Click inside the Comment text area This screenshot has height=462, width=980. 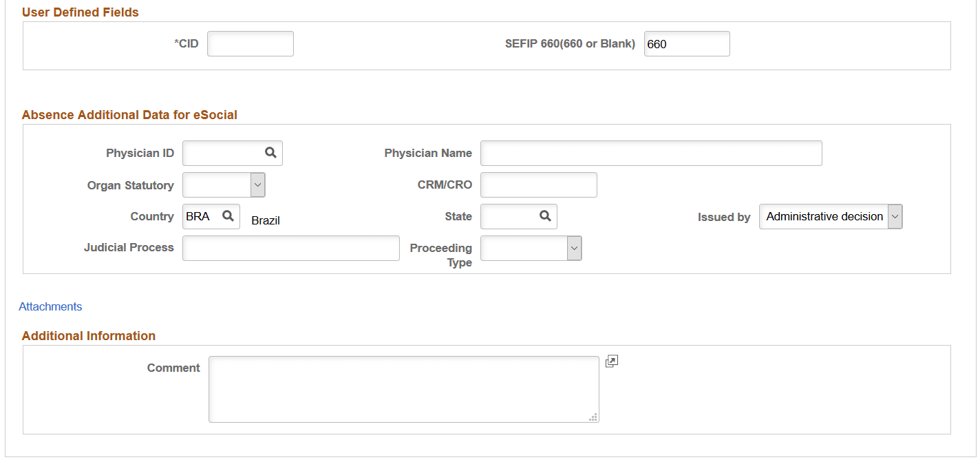pos(403,389)
